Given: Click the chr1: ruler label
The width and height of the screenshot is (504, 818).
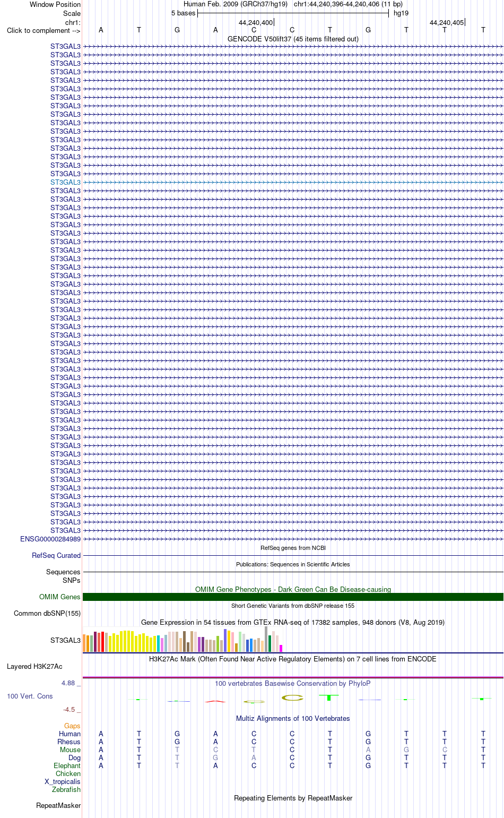Looking at the screenshot, I should (73, 22).
